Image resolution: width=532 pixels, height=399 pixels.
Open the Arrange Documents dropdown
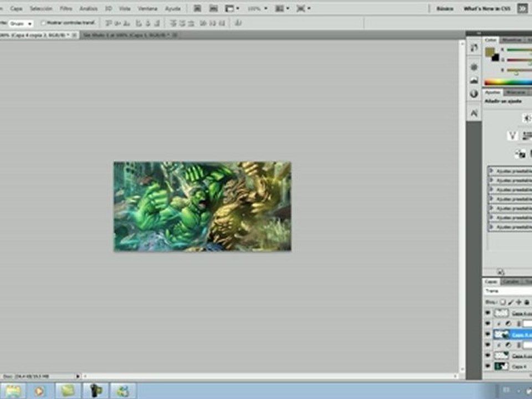point(282,8)
